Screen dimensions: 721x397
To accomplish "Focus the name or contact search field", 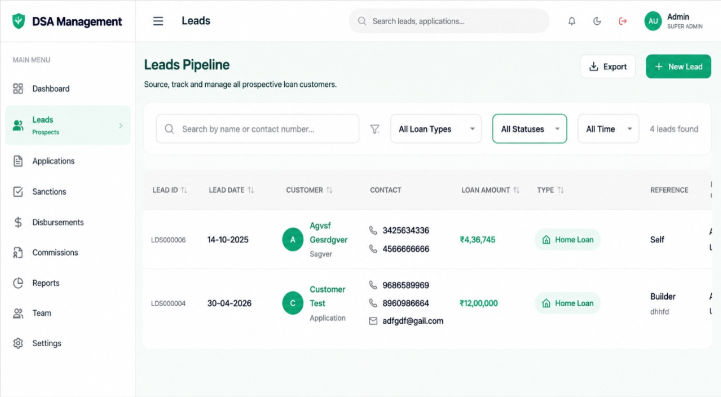I will click(x=258, y=129).
